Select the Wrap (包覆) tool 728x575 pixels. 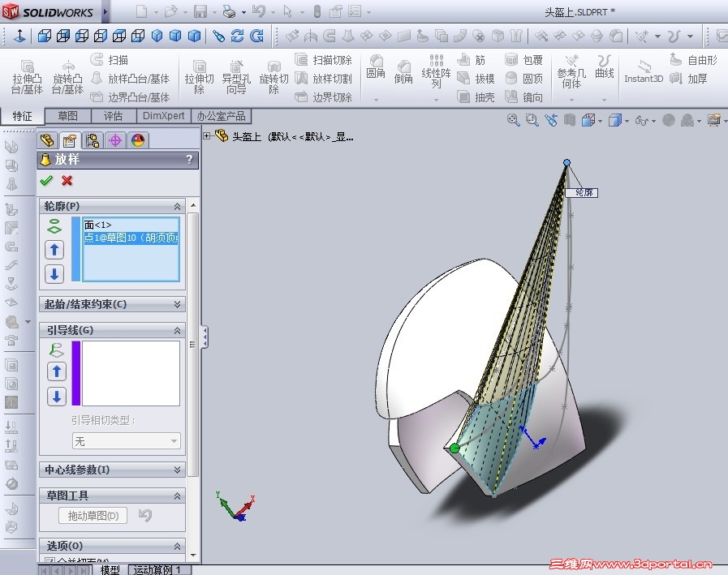click(x=523, y=60)
